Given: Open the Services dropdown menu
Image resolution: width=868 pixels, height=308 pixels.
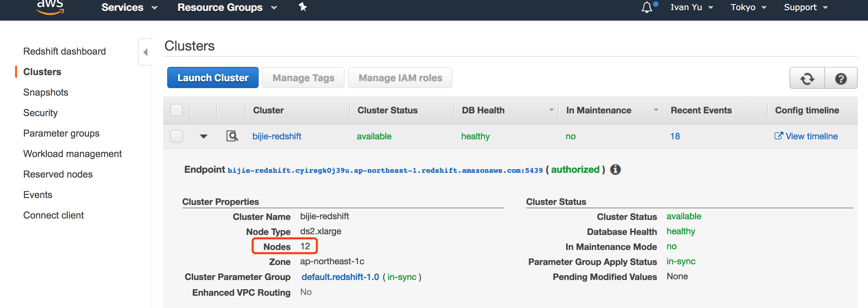Looking at the screenshot, I should 129,8.
